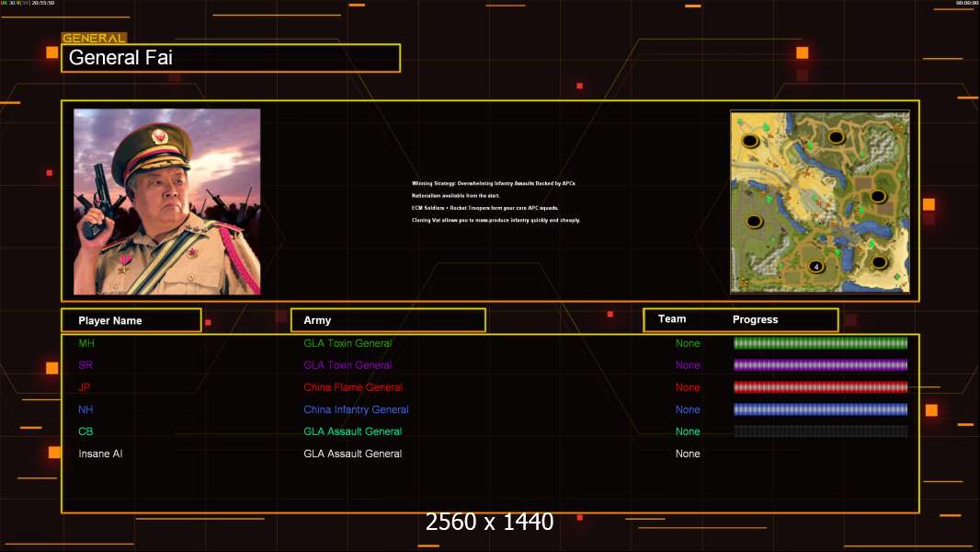The height and width of the screenshot is (552, 980).
Task: Click the Player Name column header
Action: [x=131, y=320]
